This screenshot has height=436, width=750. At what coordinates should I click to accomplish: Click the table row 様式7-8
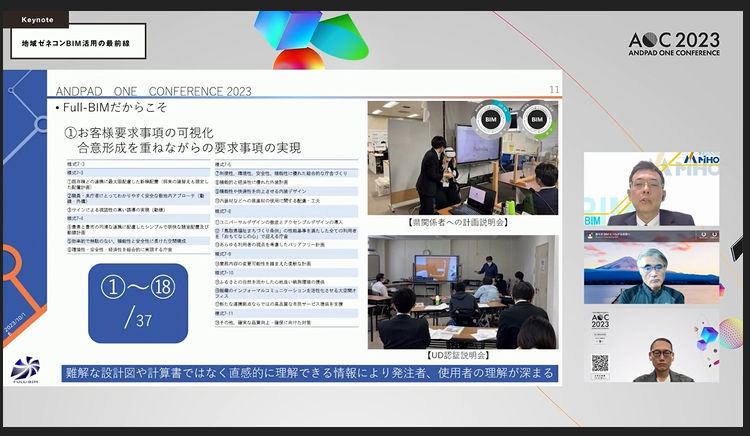[286, 211]
